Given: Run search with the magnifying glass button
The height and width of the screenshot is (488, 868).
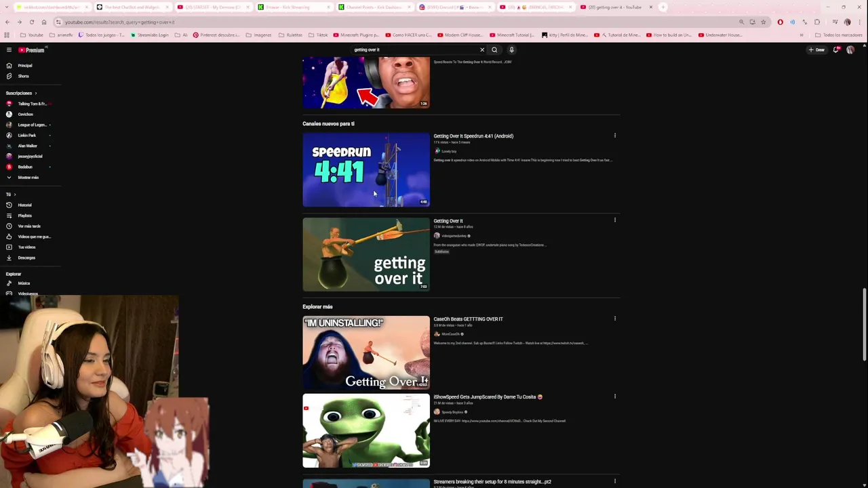Looking at the screenshot, I should (x=494, y=49).
